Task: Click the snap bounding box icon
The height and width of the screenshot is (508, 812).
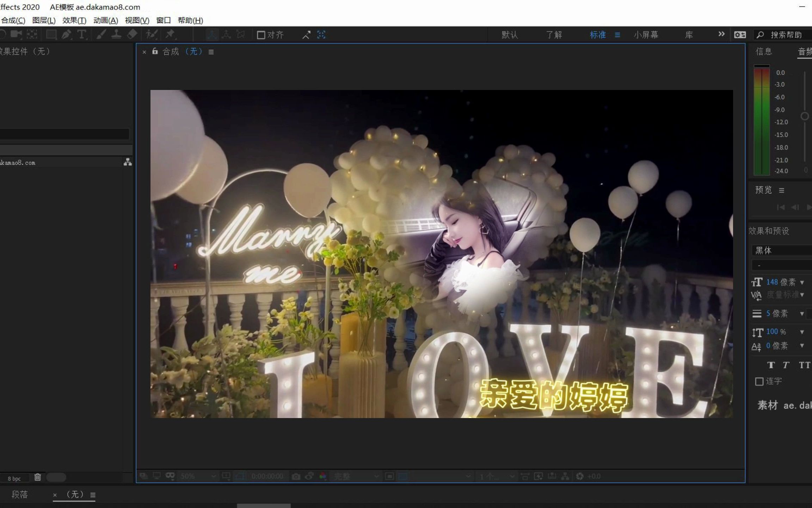Action: [x=321, y=35]
